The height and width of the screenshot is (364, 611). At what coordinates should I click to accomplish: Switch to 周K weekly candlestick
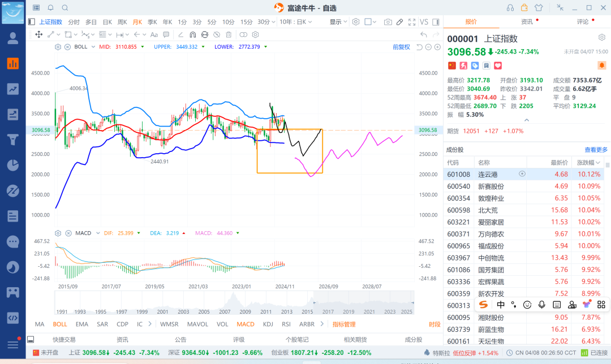tap(122, 22)
